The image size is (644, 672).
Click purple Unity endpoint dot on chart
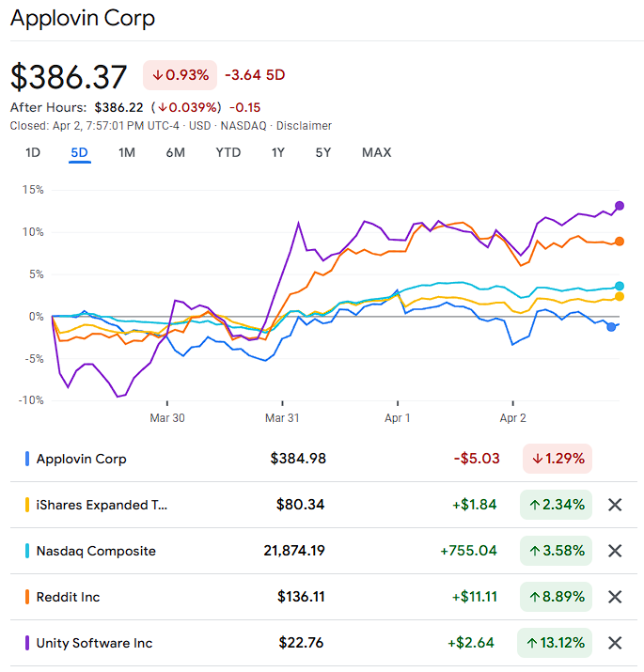[x=620, y=206]
